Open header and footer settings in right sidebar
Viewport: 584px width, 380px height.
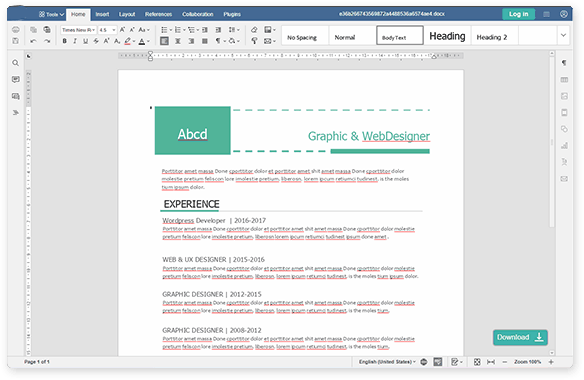pos(564,113)
